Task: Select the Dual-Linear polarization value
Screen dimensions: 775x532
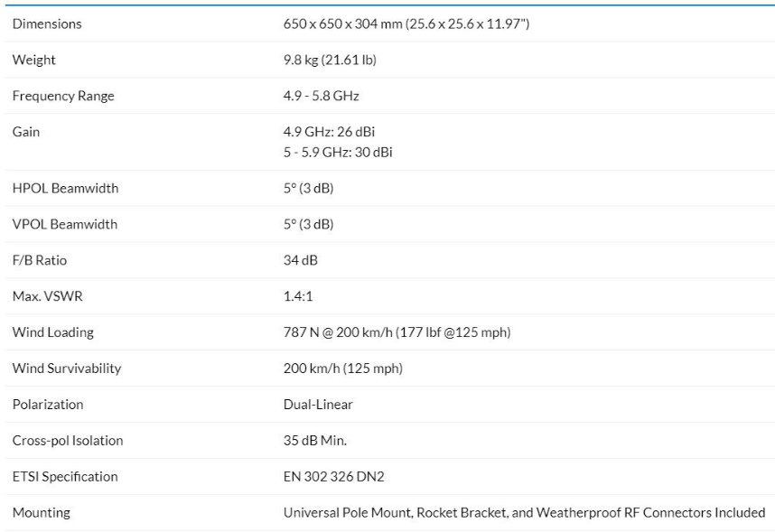Action: coord(318,405)
